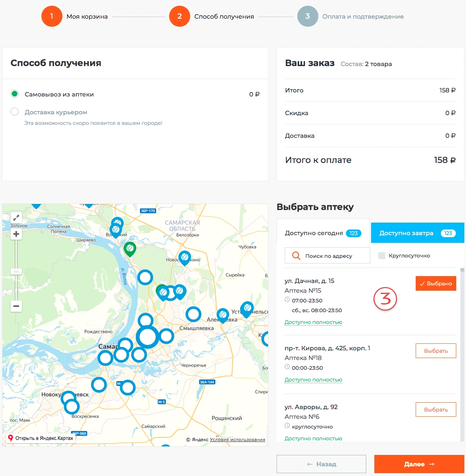Switch to Доступно завтра tab

(x=417, y=233)
